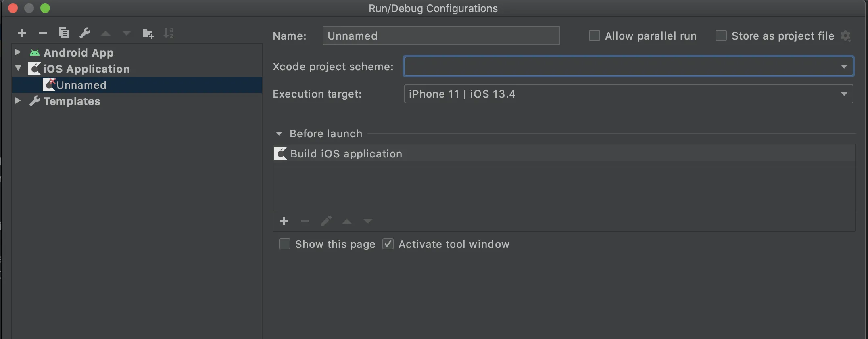Expand the Android App node
The image size is (868, 339).
pyautogui.click(x=17, y=52)
